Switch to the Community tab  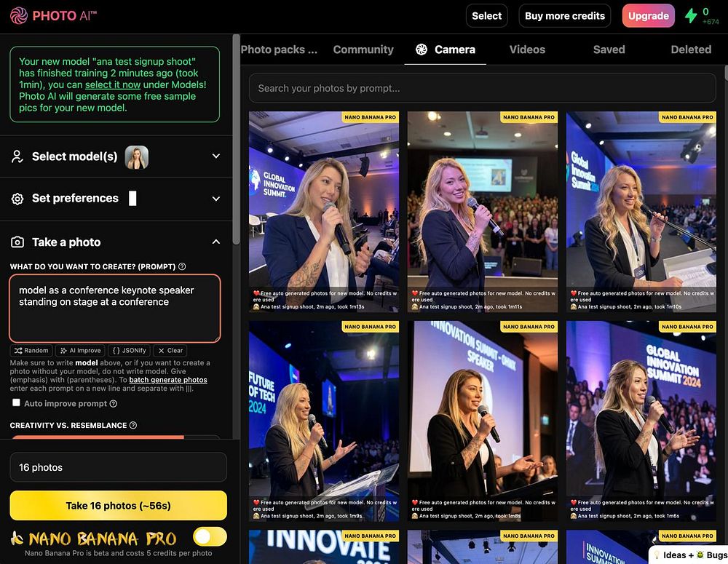pyautogui.click(x=363, y=49)
